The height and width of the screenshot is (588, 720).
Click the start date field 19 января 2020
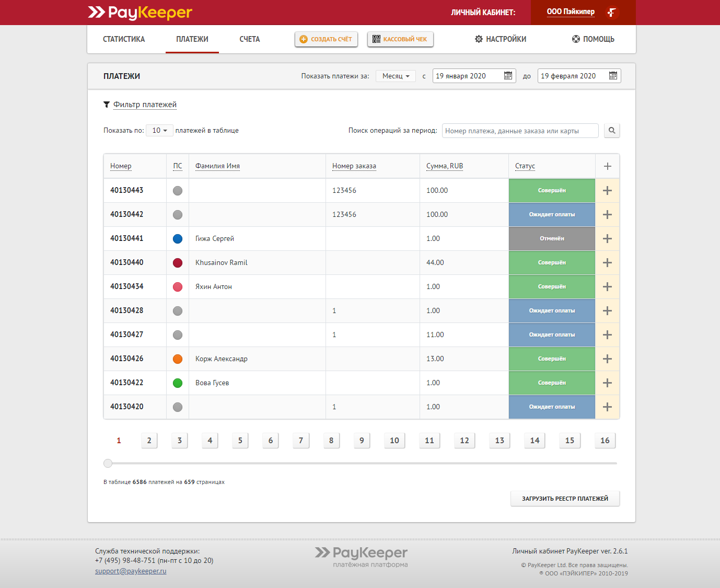(474, 76)
